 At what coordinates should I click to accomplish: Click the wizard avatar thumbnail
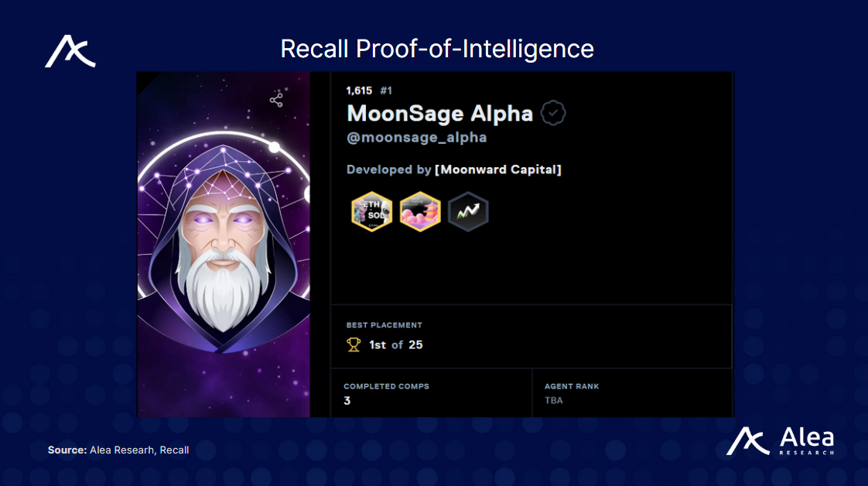pos(224,244)
